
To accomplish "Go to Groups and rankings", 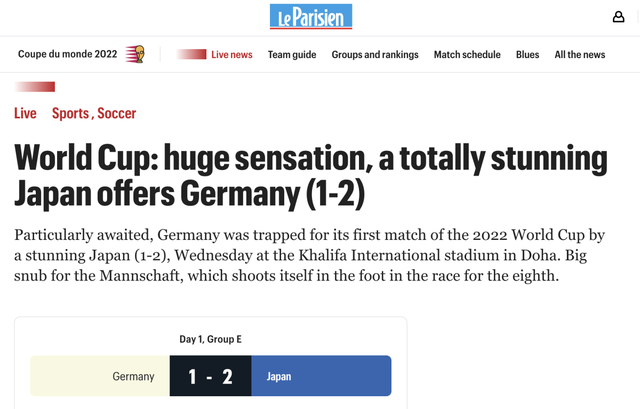I will coord(375,55).
